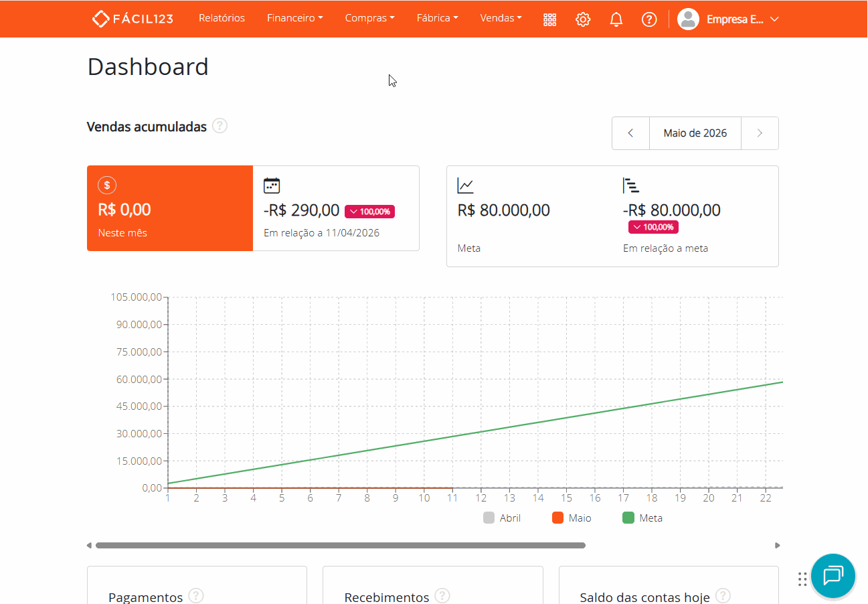The image size is (868, 604).
Task: Toggle Abril series in chart legend
Action: [x=502, y=518]
